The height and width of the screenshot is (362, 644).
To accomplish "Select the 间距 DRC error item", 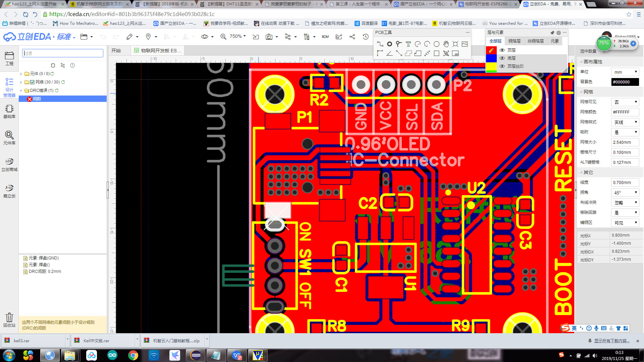I will coord(63,99).
